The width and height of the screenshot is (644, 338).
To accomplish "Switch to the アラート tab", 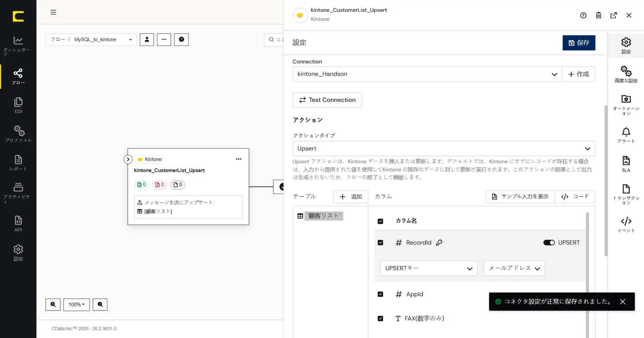I will click(626, 135).
